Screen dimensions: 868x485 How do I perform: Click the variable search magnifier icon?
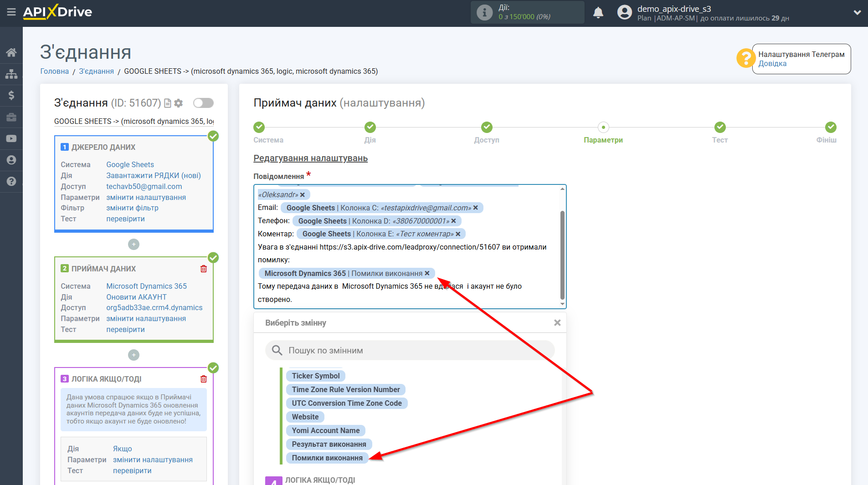point(277,350)
